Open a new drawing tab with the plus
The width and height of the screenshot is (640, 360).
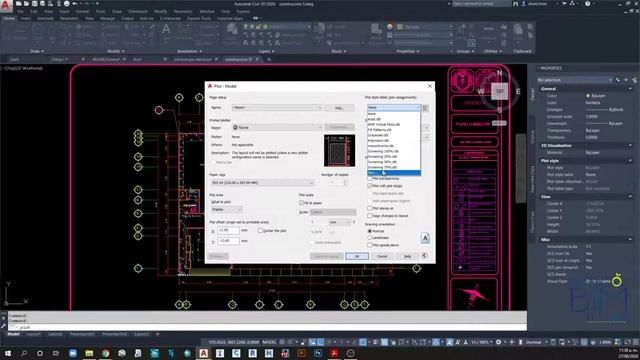(x=269, y=60)
